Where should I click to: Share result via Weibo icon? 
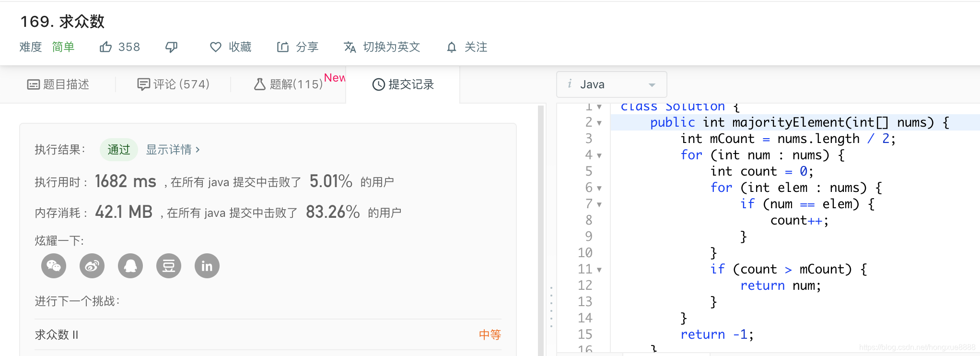tap(92, 266)
